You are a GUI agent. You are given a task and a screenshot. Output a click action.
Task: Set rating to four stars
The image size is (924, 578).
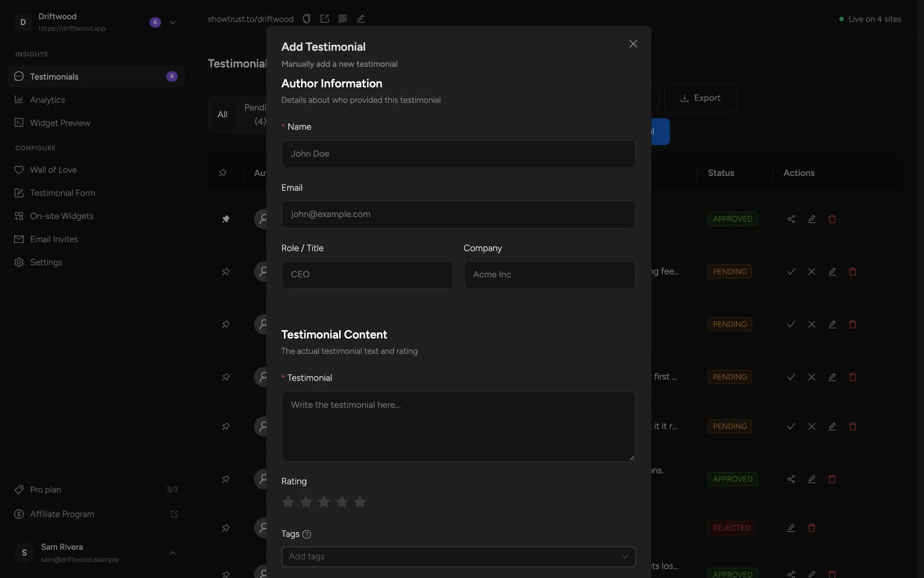(x=342, y=502)
